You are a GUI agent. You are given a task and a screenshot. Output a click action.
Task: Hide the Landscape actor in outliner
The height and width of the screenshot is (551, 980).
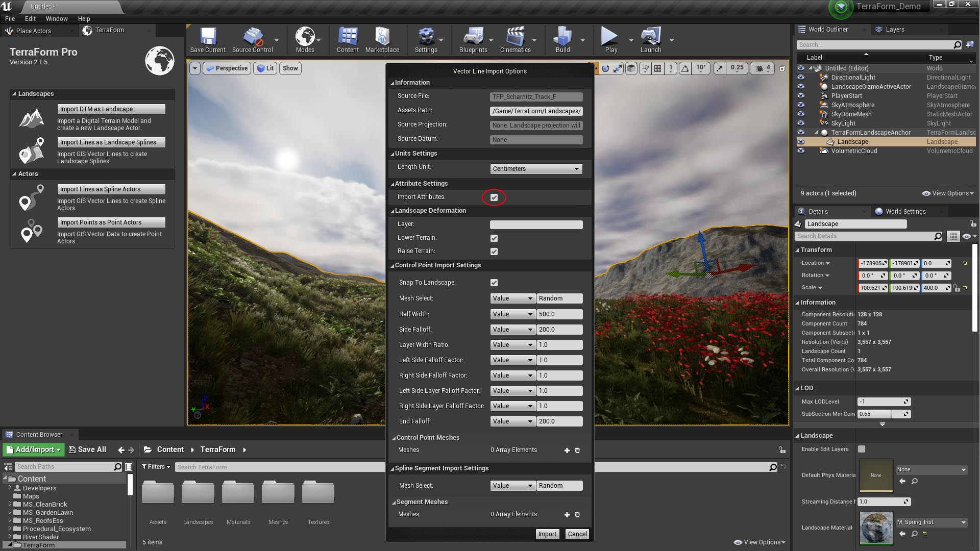[x=801, y=142]
